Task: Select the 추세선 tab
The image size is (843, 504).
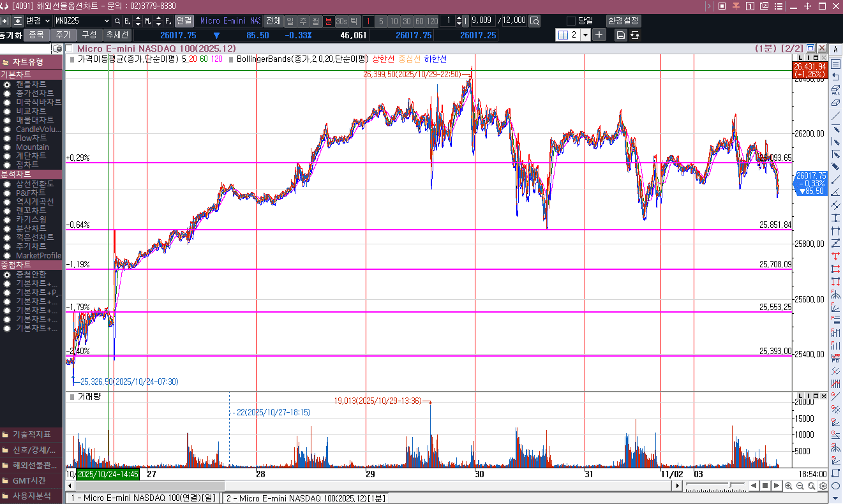Action: pyautogui.click(x=117, y=35)
